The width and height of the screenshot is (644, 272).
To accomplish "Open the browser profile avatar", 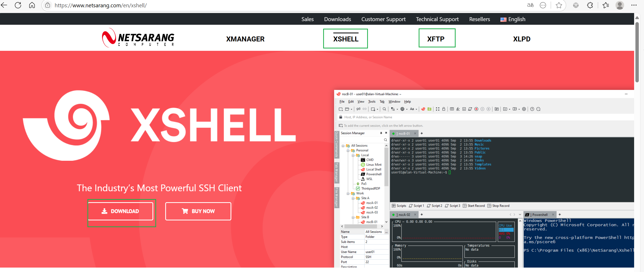I will pos(620,5).
